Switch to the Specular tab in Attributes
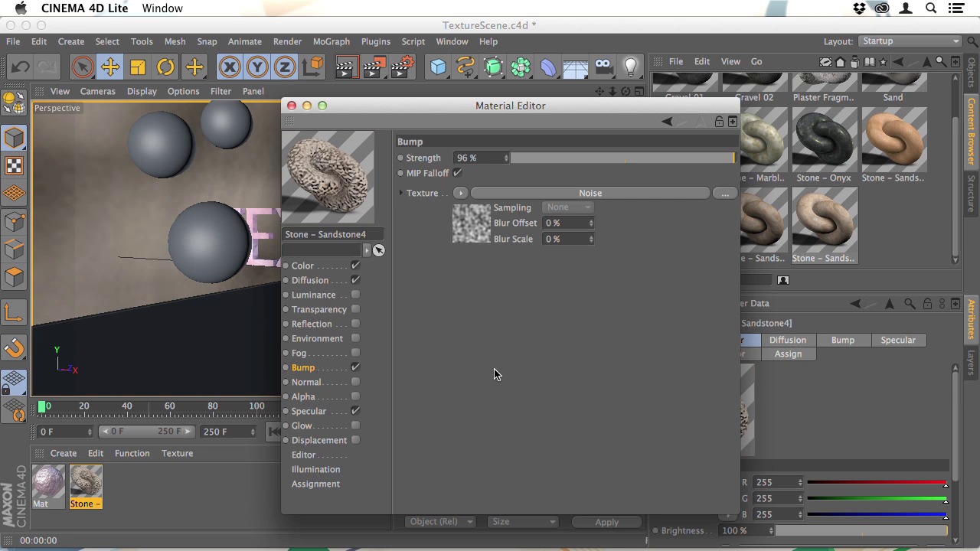 [897, 340]
